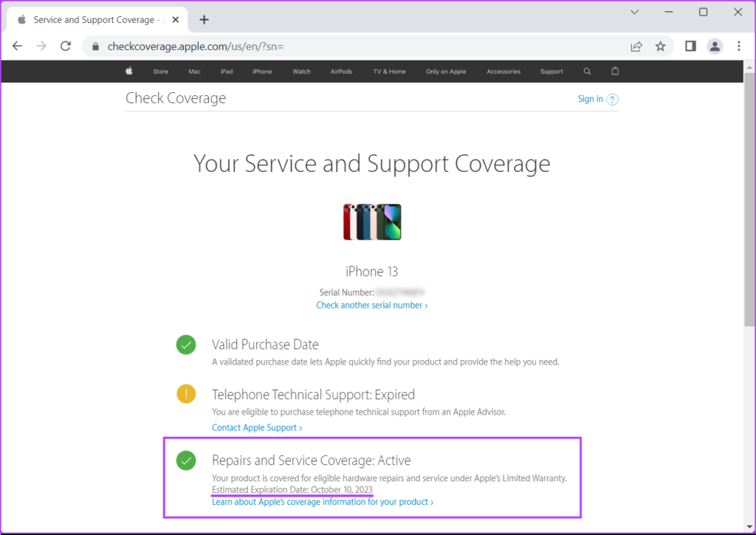This screenshot has height=535, width=756.
Task: Open TV & Home in Apple navigation
Action: pyautogui.click(x=390, y=72)
